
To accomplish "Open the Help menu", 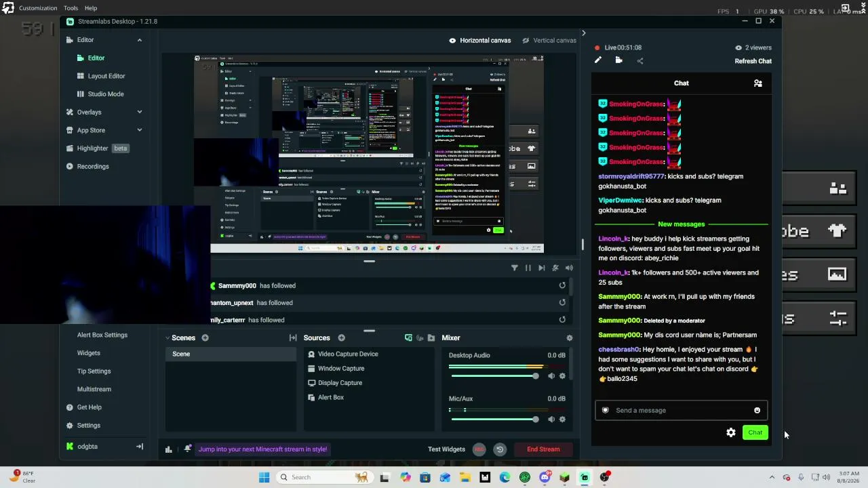I will click(x=91, y=8).
